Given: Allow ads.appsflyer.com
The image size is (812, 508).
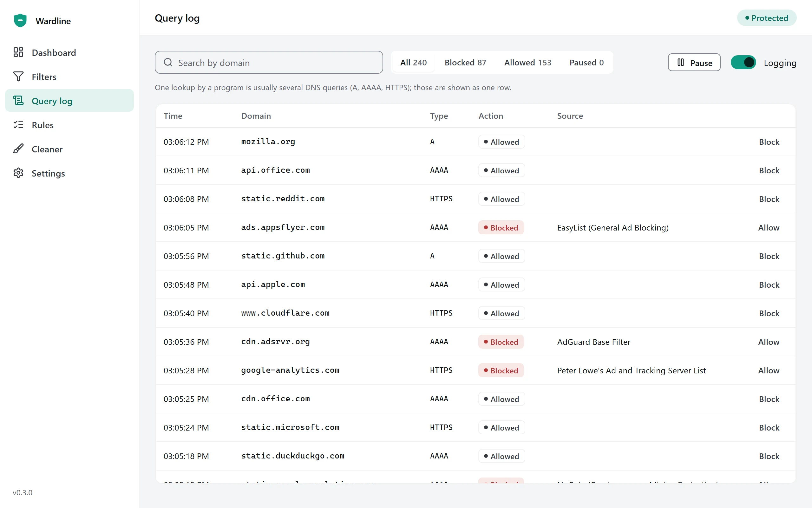Looking at the screenshot, I should [769, 227].
